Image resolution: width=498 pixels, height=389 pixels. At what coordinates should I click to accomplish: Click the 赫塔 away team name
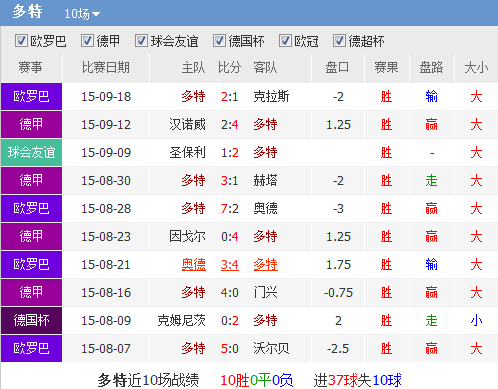click(265, 181)
